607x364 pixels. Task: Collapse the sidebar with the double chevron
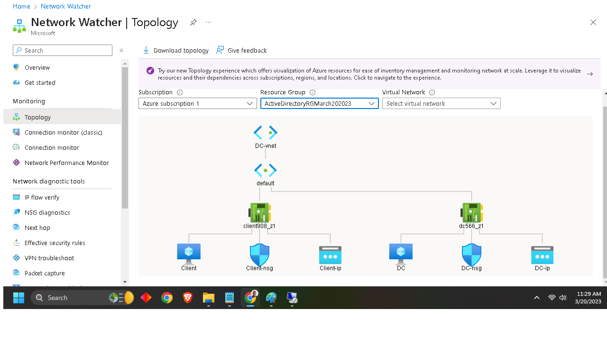(x=121, y=50)
